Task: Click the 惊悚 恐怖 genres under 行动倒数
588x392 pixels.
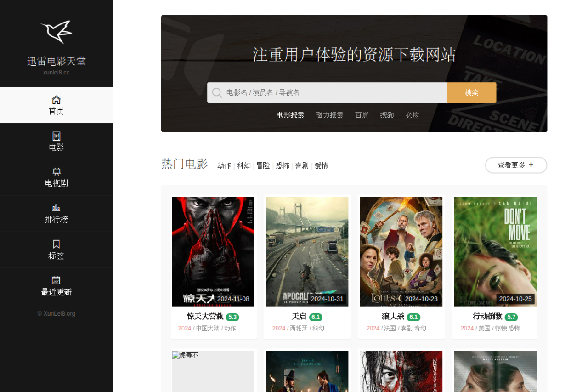Action: coord(508,329)
